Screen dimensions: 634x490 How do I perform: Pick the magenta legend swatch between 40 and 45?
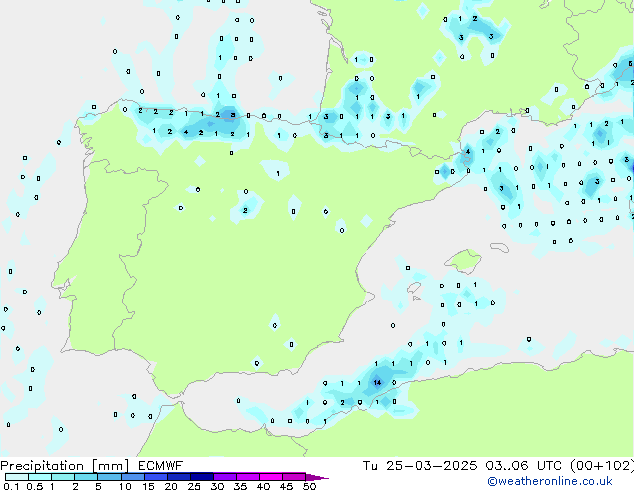coord(271,477)
